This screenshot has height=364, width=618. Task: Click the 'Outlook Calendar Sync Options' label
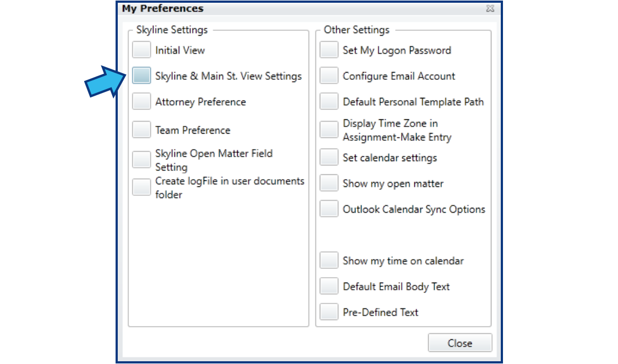(414, 209)
